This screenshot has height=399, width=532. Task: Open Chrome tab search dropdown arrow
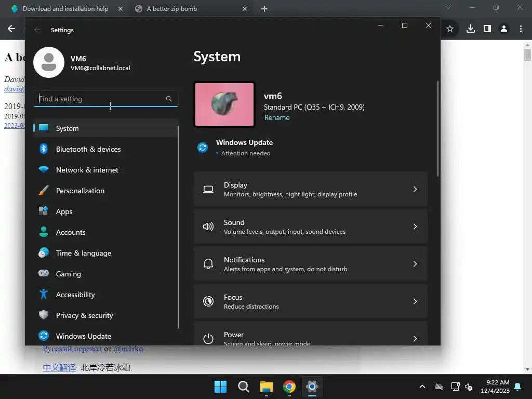(448, 7)
